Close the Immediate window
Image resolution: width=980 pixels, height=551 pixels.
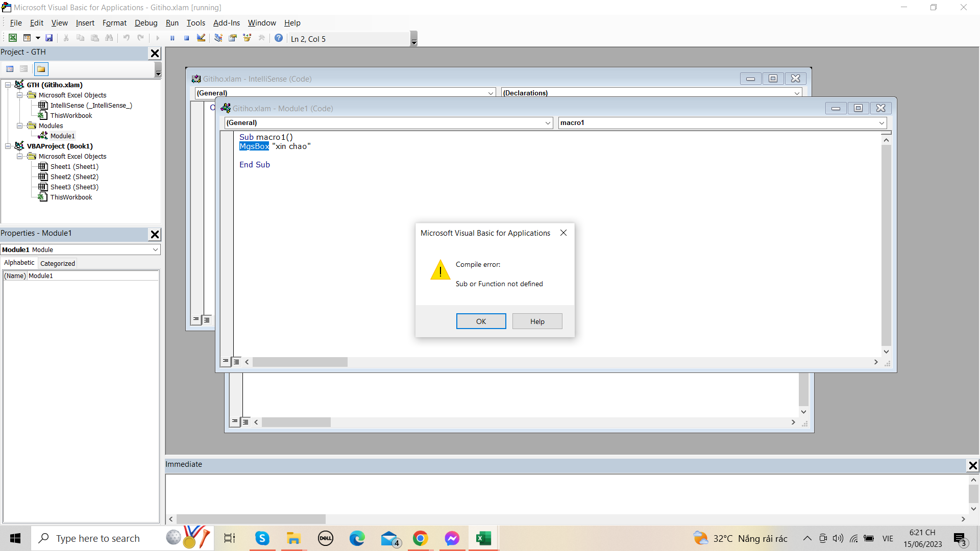click(x=973, y=465)
